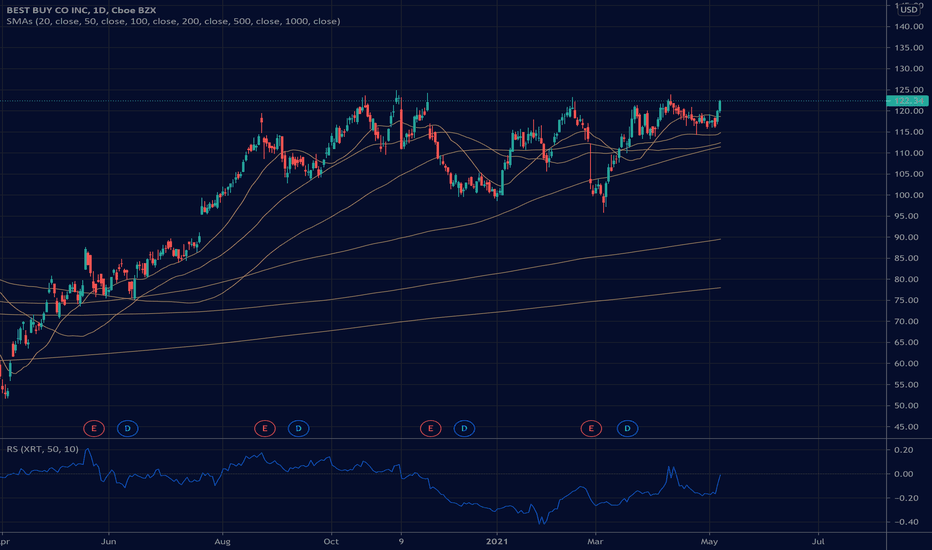Click the USD currency button

point(908,9)
